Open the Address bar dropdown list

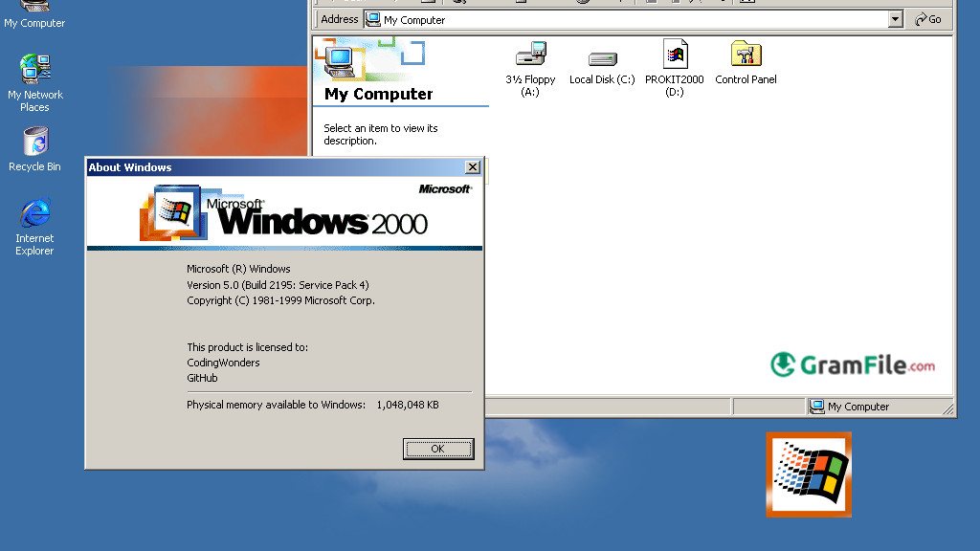pos(895,19)
